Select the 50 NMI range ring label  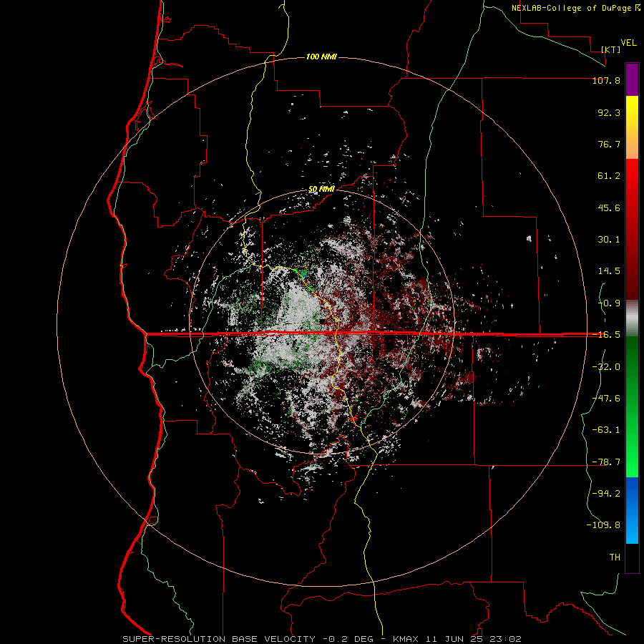(x=321, y=190)
